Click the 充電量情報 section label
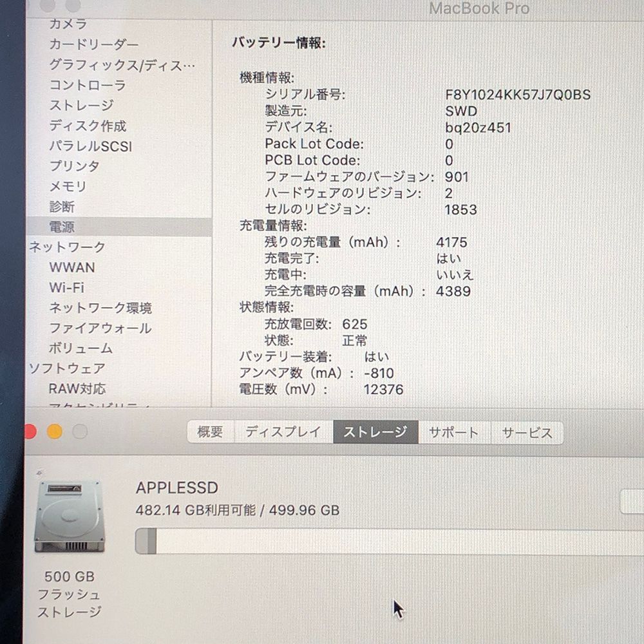Screen dimensions: 644x644 [273, 226]
